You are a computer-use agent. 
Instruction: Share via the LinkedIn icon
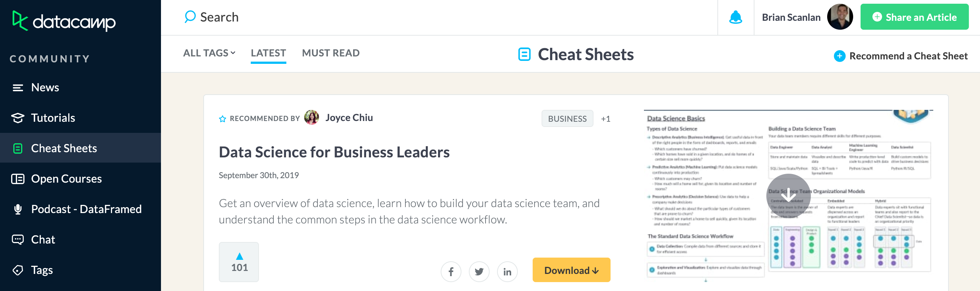click(507, 272)
